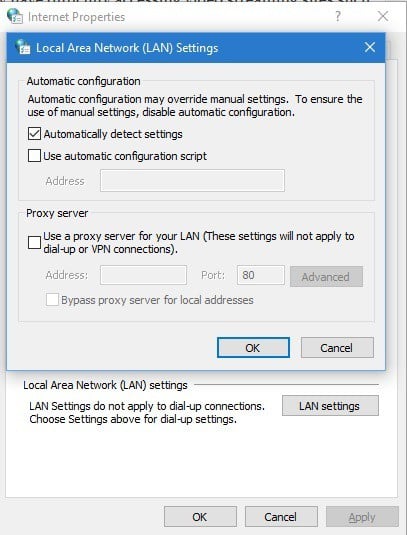Open Advanced proxy settings
The height and width of the screenshot is (535, 407).
[x=326, y=276]
